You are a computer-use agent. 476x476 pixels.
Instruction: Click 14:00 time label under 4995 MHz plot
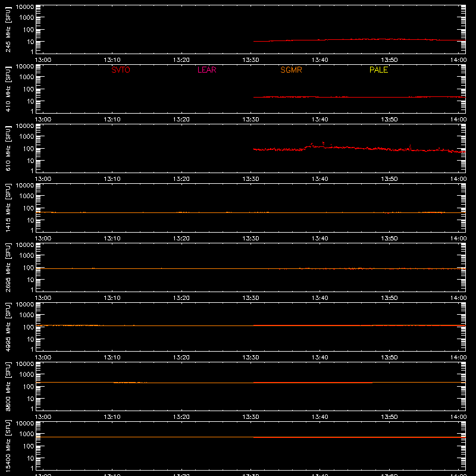(x=458, y=358)
